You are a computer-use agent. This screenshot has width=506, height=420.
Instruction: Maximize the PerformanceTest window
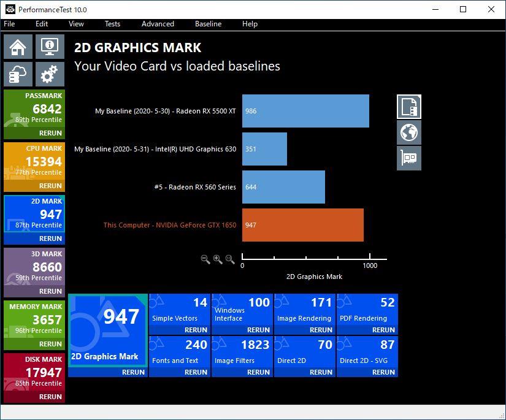click(463, 9)
